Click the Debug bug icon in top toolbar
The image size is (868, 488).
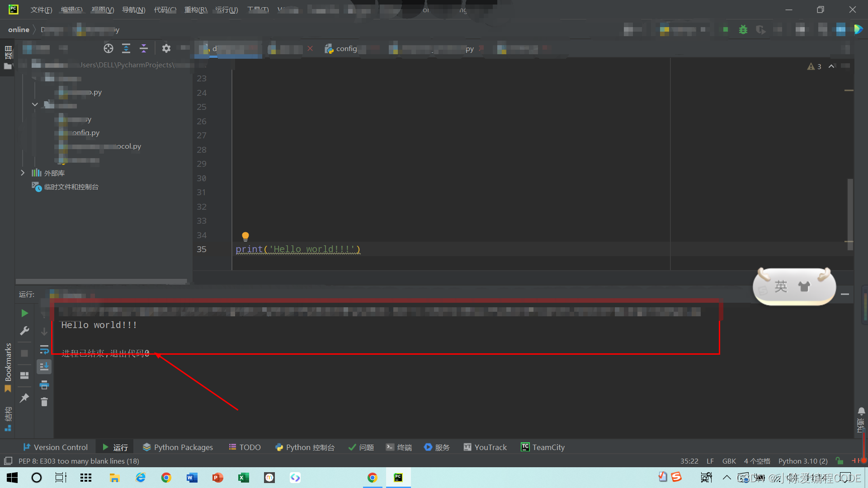click(743, 30)
